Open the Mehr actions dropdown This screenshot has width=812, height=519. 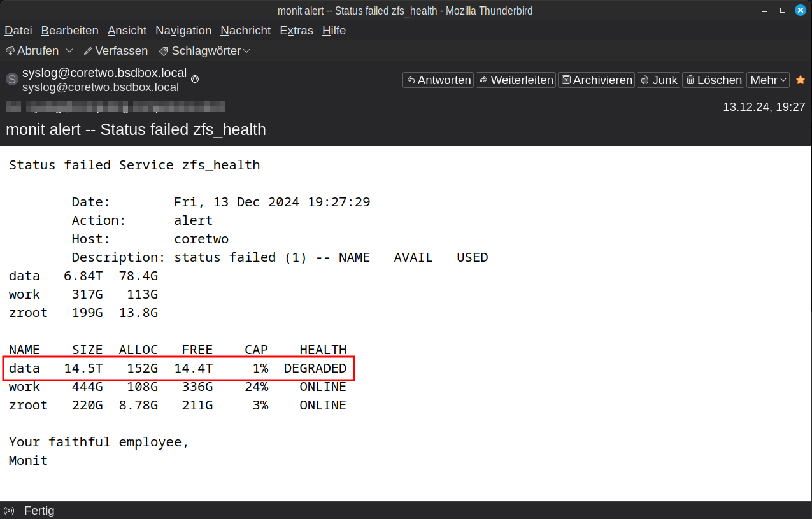point(768,80)
